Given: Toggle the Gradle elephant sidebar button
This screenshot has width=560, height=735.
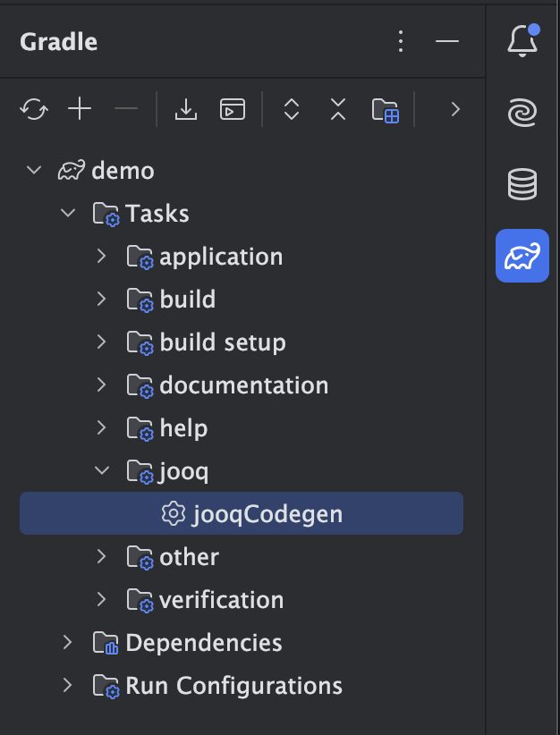Looking at the screenshot, I should coord(522,256).
